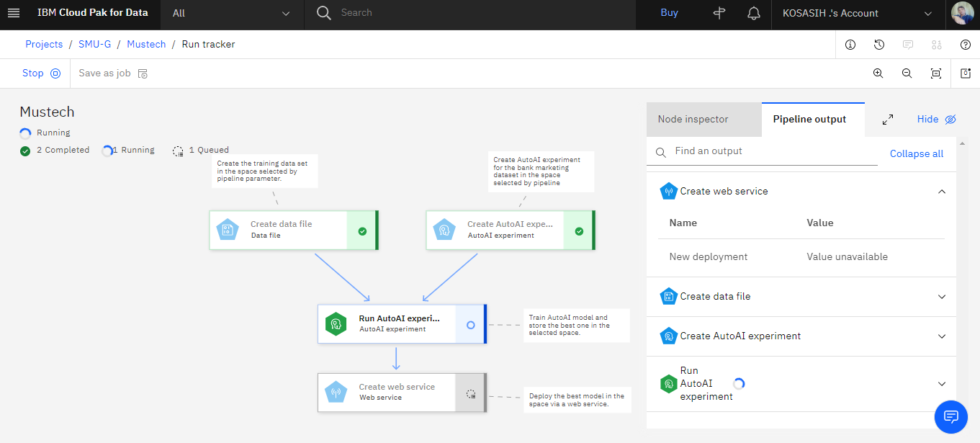The width and height of the screenshot is (980, 443).
Task: Click the global objects icon
Action: (937, 45)
